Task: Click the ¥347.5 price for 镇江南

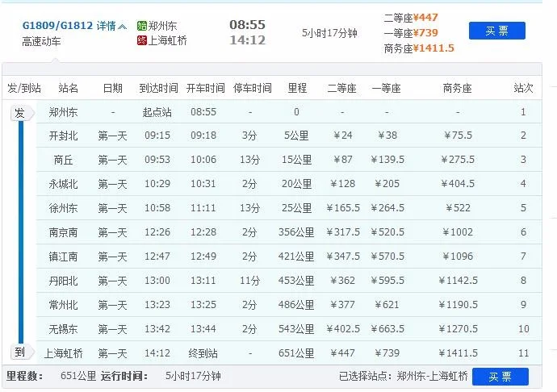Action: click(343, 256)
